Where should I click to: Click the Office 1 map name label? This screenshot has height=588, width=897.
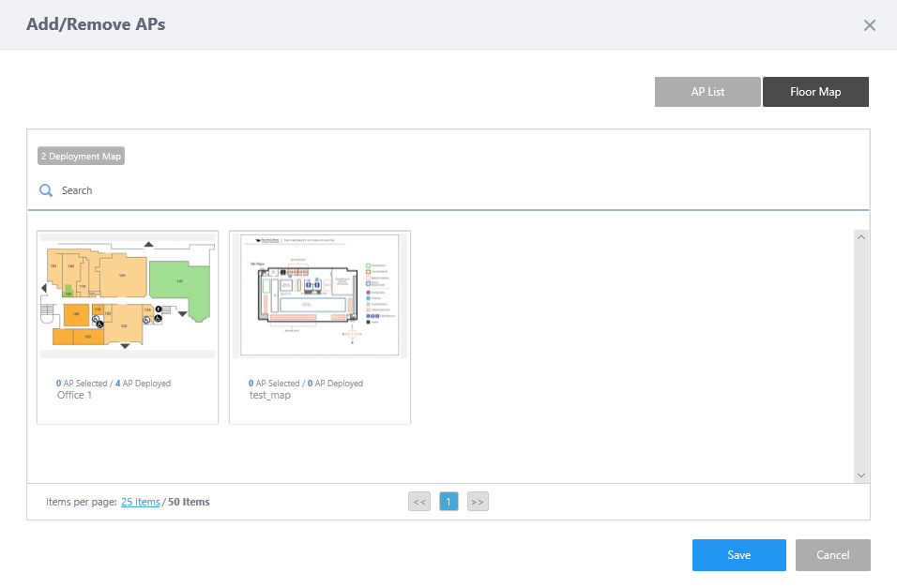coord(75,395)
